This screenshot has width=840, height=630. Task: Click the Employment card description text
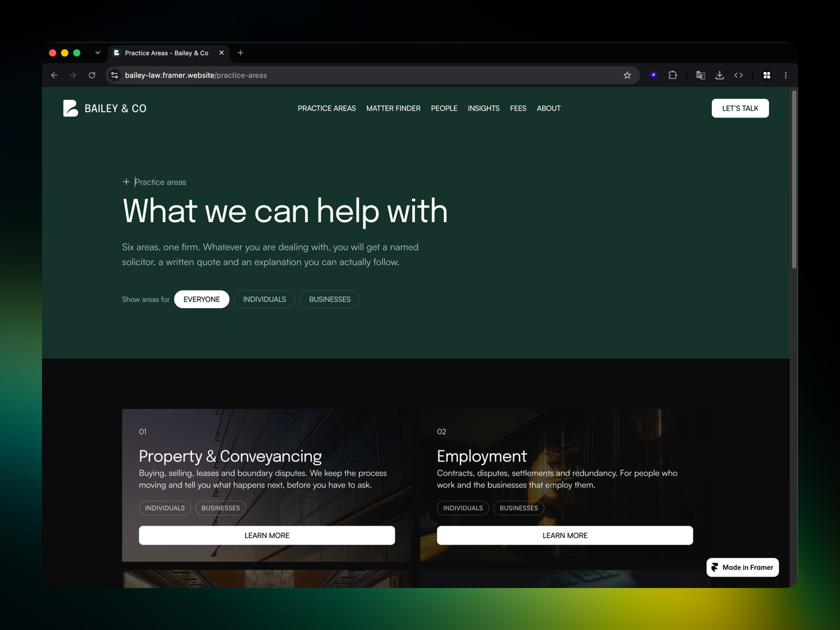[558, 479]
